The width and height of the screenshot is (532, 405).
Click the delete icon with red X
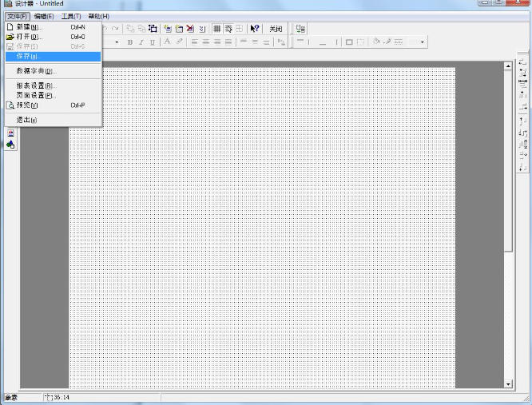[190, 28]
